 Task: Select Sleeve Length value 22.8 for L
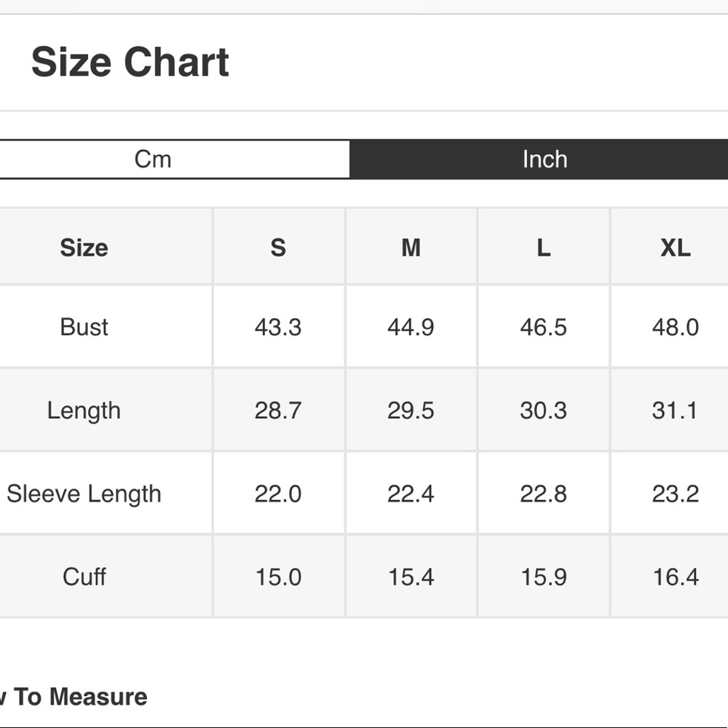coord(543,494)
